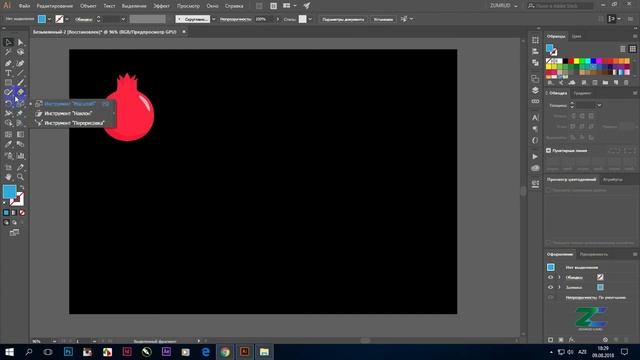Open the Transform panel dock icon

pyautogui.click(x=535, y=40)
